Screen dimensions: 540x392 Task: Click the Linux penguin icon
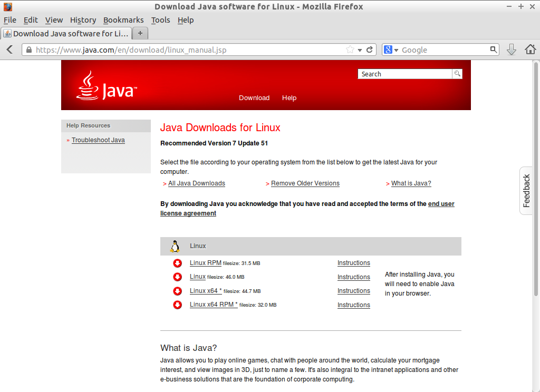point(175,247)
